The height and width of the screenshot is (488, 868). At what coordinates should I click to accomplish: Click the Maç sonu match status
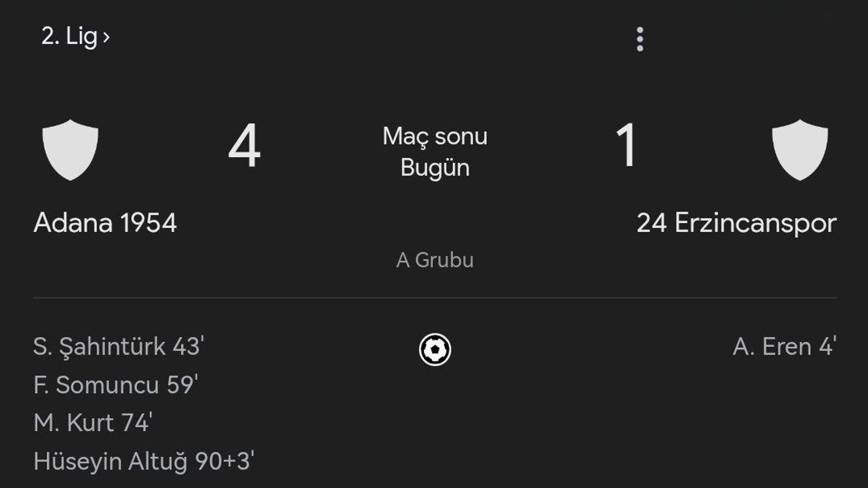pyautogui.click(x=435, y=136)
